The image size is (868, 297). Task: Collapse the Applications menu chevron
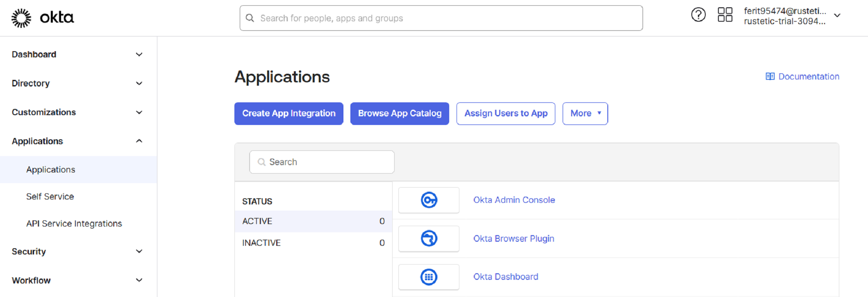point(139,141)
